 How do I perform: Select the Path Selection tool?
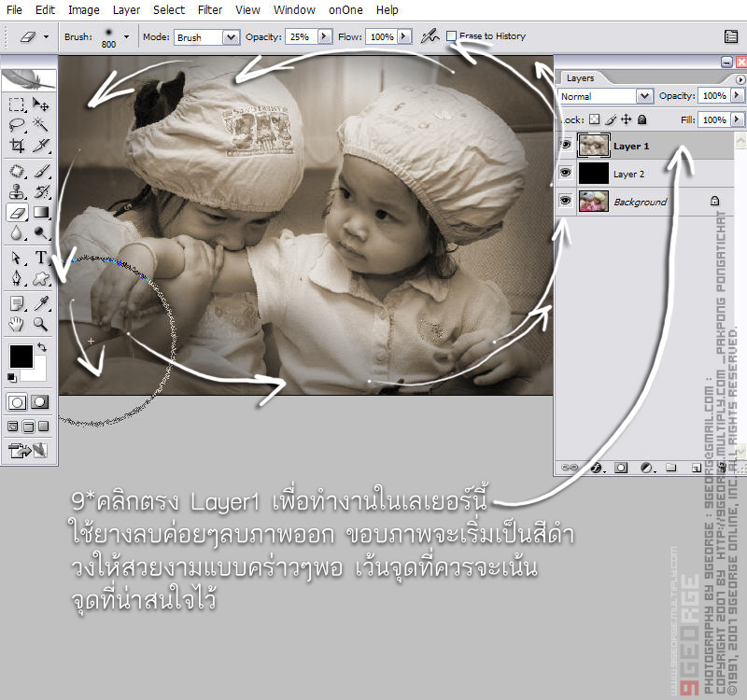click(17, 258)
